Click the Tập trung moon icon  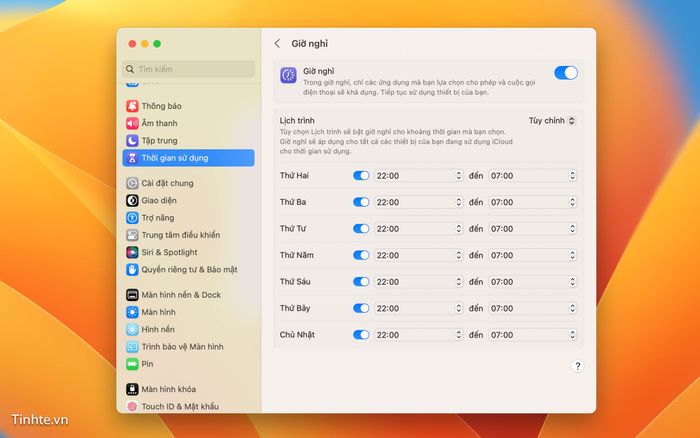pos(132,141)
